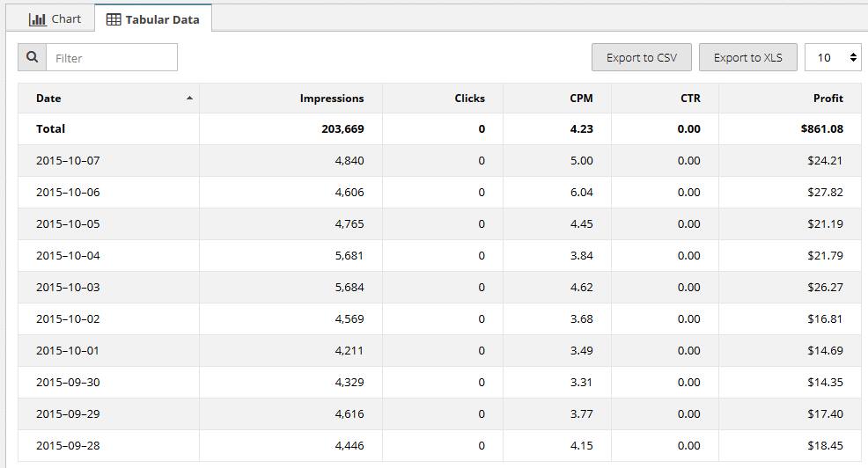Viewport: 868px width, 468px height.
Task: Sort by the Profit column header
Action: point(828,98)
